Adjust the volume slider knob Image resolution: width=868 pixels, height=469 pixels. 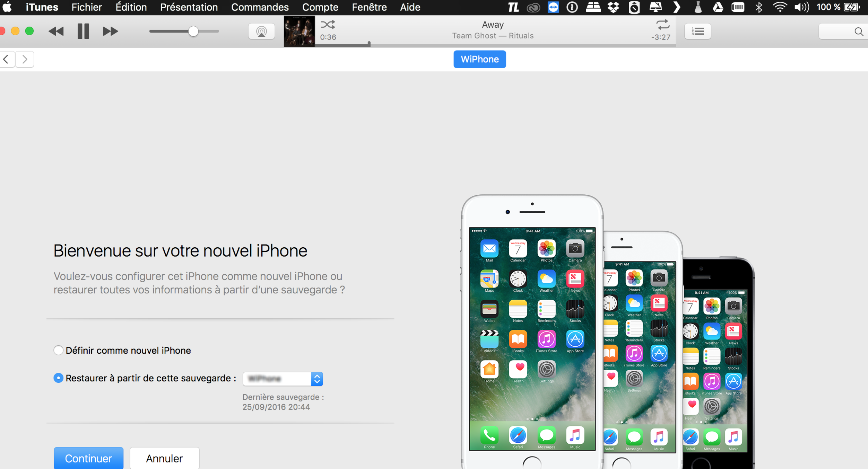click(x=193, y=32)
